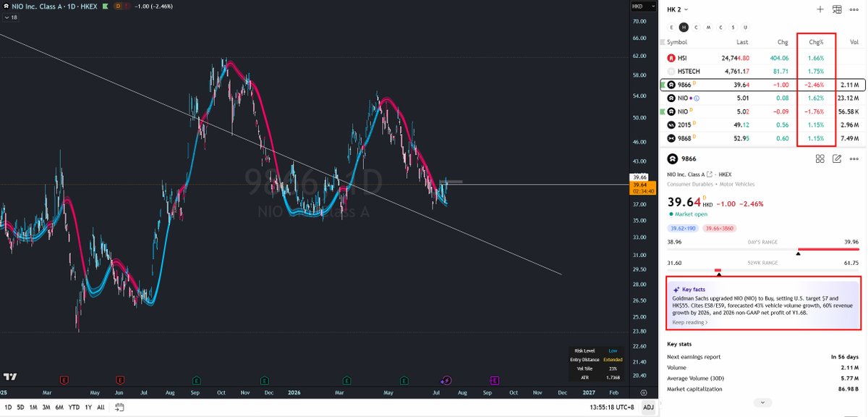868x417 pixels.
Task: Sort watchlist by Last column header
Action: [x=742, y=43]
